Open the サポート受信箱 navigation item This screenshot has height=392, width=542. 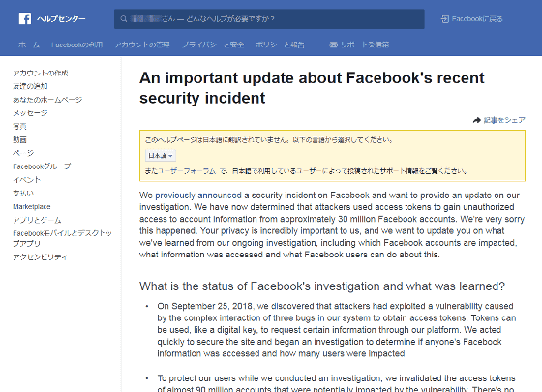359,45
